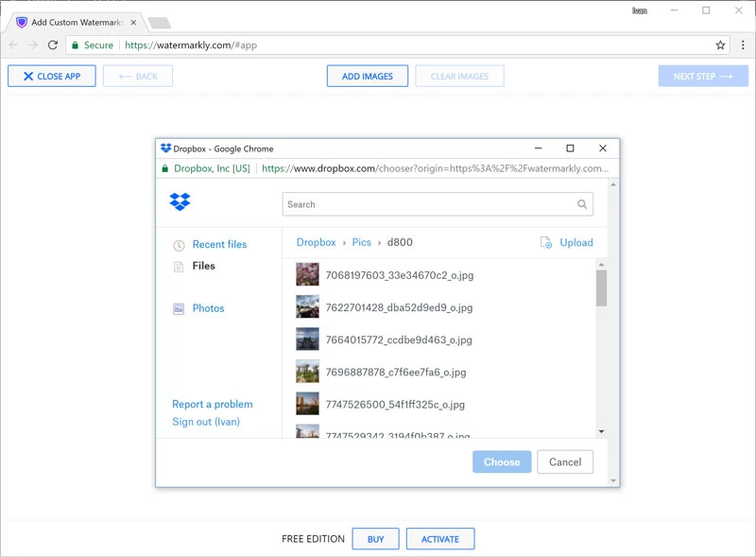The image size is (756, 557).
Task: Minimize the Dropbox popup window
Action: click(x=538, y=148)
